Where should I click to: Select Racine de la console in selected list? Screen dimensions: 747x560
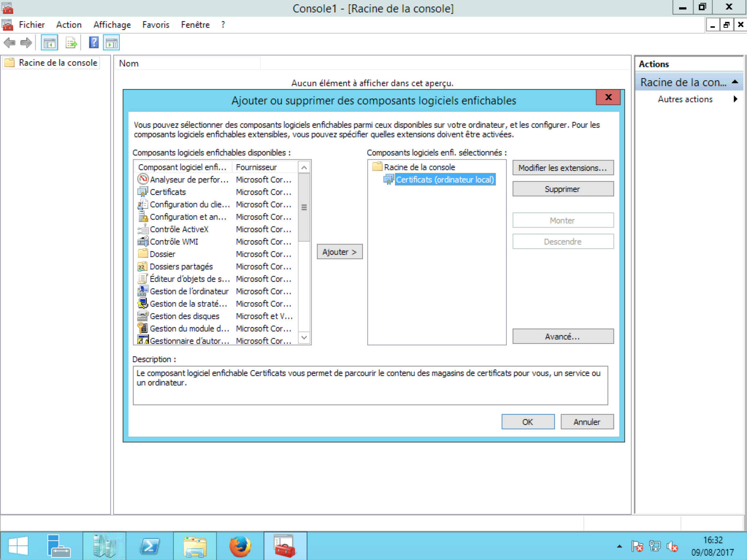point(419,167)
